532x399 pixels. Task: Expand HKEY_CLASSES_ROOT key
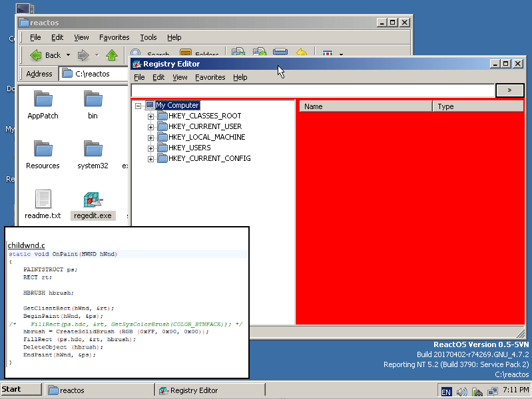pos(150,116)
